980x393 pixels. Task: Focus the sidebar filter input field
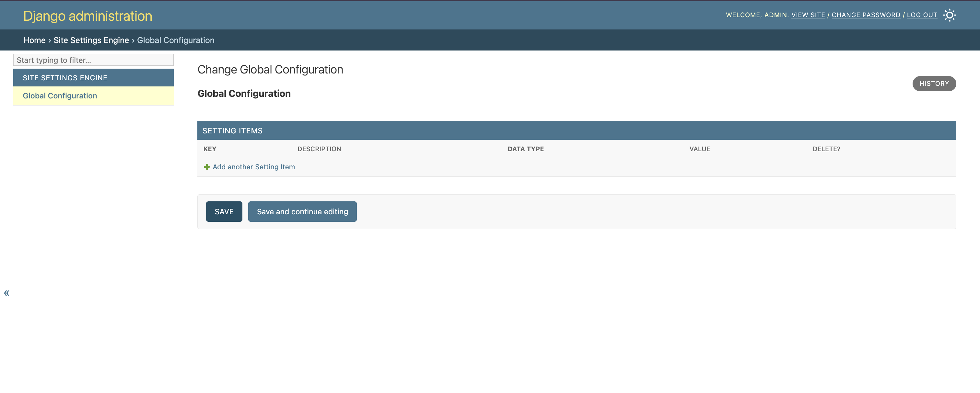pyautogui.click(x=94, y=60)
